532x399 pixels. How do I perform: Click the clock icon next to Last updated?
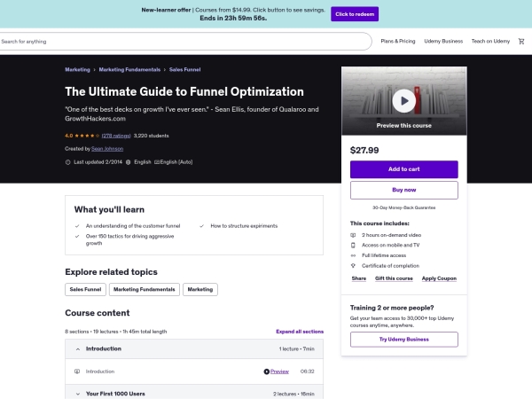pos(68,162)
